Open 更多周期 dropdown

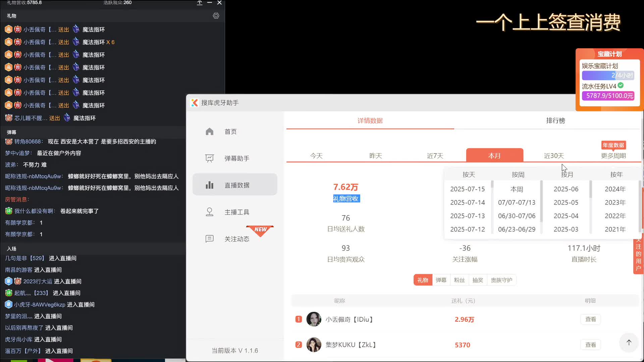pos(613,156)
